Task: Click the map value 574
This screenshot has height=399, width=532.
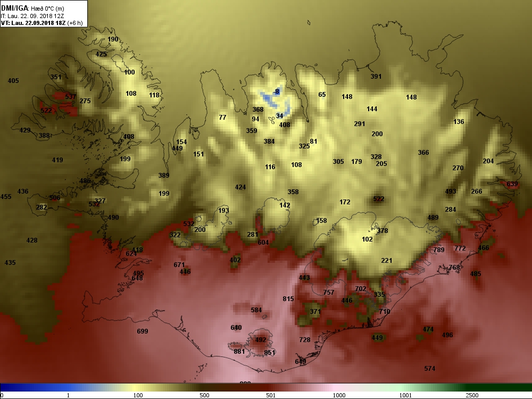Action: click(429, 368)
